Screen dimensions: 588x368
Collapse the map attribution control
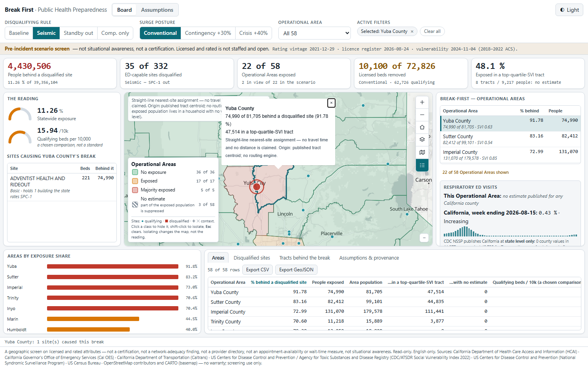(x=424, y=238)
